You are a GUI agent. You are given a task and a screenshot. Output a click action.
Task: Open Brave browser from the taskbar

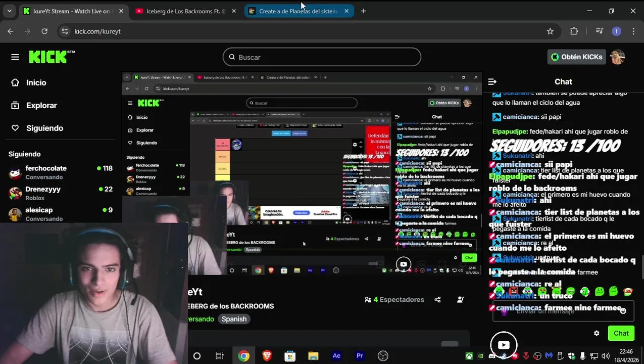click(x=267, y=356)
